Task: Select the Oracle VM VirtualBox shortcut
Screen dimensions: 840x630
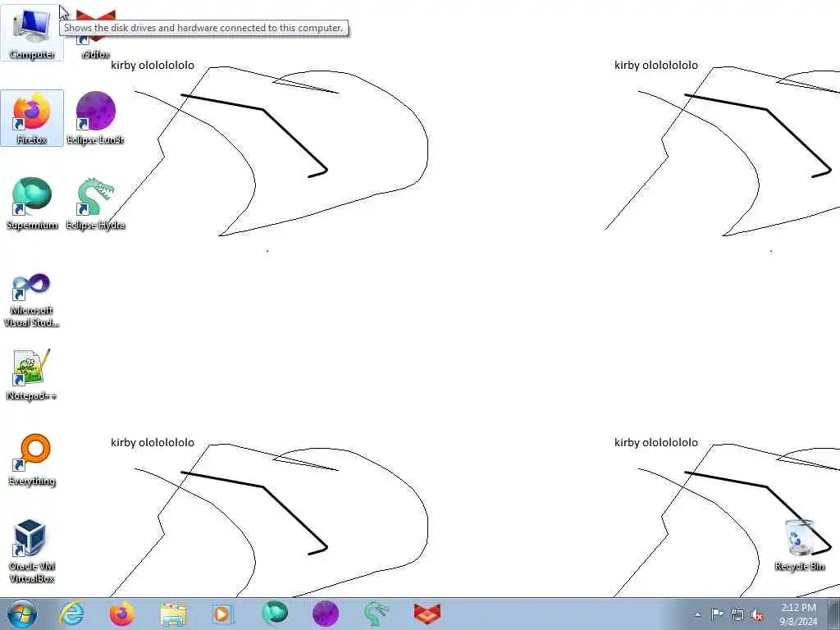Action: 32,550
